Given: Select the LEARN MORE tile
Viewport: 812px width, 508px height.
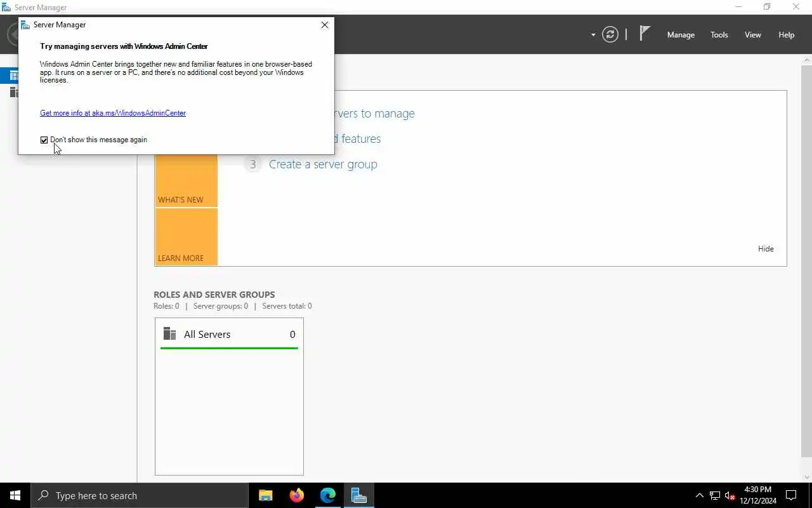Looking at the screenshot, I should (186, 237).
